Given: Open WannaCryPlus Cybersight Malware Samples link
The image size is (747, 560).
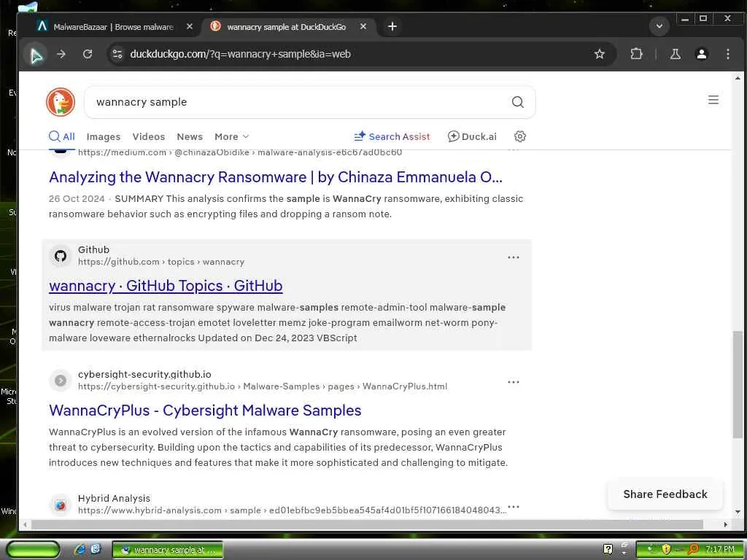Looking at the screenshot, I should click(x=205, y=411).
